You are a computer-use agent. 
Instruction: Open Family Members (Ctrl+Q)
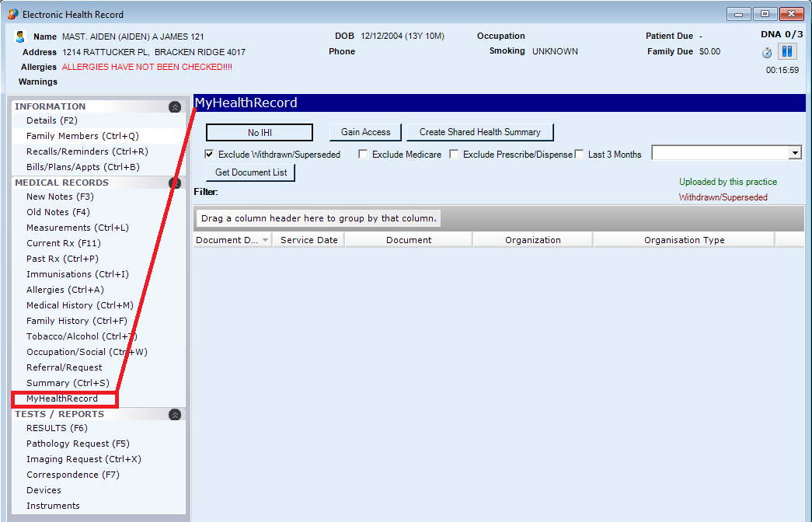point(82,136)
